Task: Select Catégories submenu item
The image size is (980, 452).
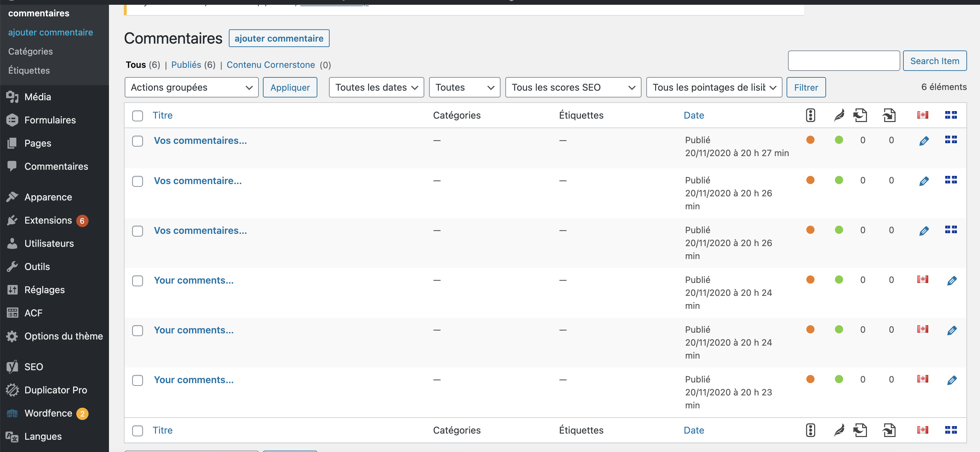Action: 30,51
